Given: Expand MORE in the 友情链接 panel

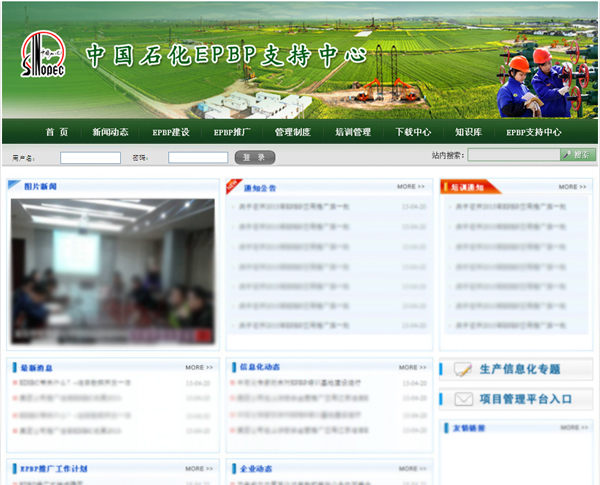Looking at the screenshot, I should click(573, 428).
